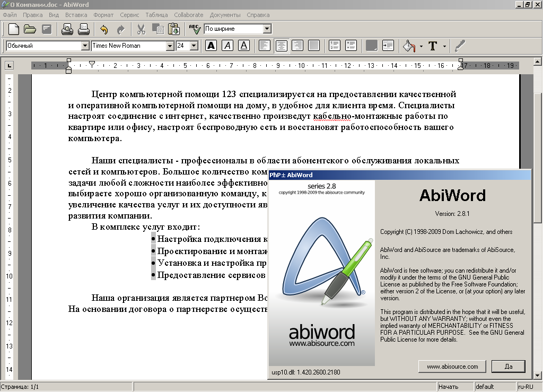Open the font name dropdown arrow
Viewport: 543px width, 392px height.
(x=170, y=46)
